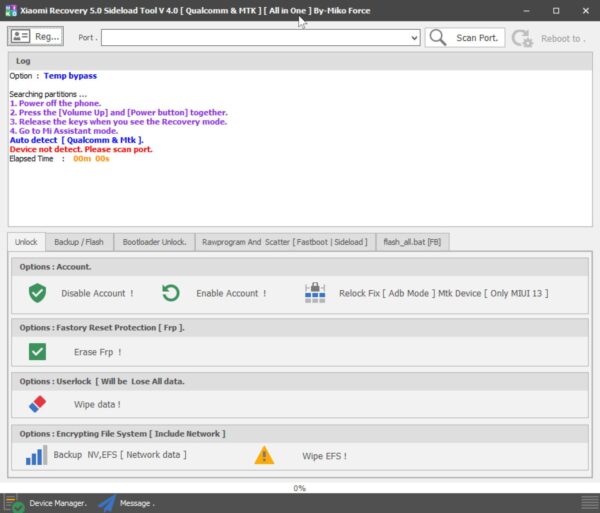Screen dimensions: 600x513
Task: Open the Bootloader Unlock tab
Action: tap(154, 242)
